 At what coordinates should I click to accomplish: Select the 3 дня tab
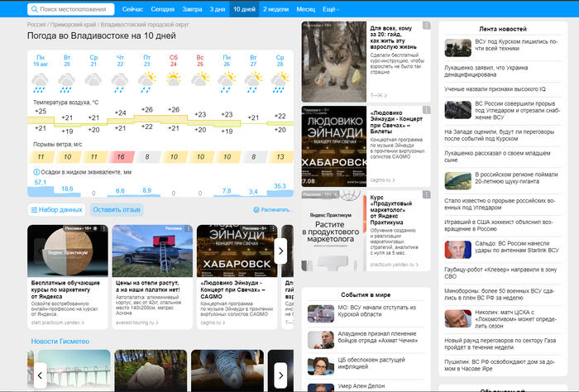[218, 9]
